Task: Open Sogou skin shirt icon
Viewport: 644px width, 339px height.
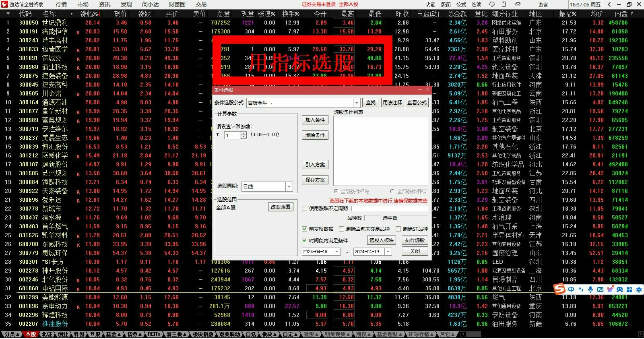Action: 610,289
